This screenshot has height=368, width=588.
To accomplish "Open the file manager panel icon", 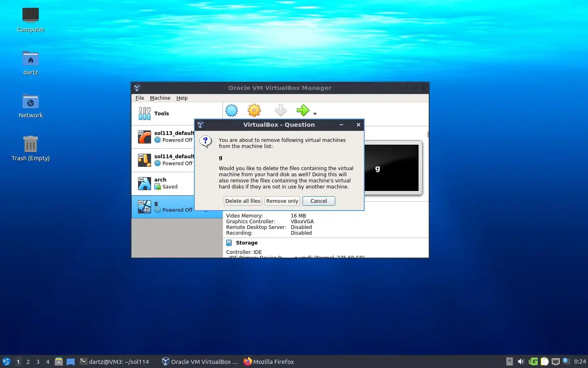I will 59,361.
